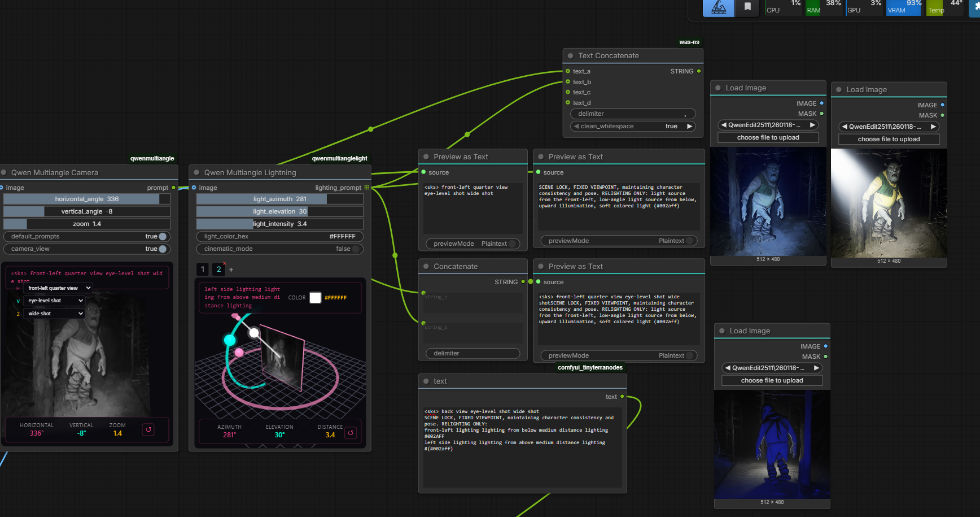Click the spotlight character image preview
The height and width of the screenshot is (517, 980).
coord(889,203)
